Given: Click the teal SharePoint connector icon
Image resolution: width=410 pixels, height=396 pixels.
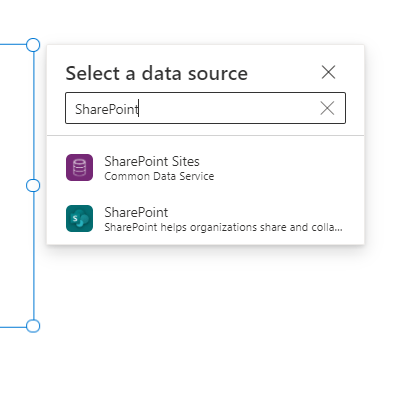Looking at the screenshot, I should (x=79, y=218).
